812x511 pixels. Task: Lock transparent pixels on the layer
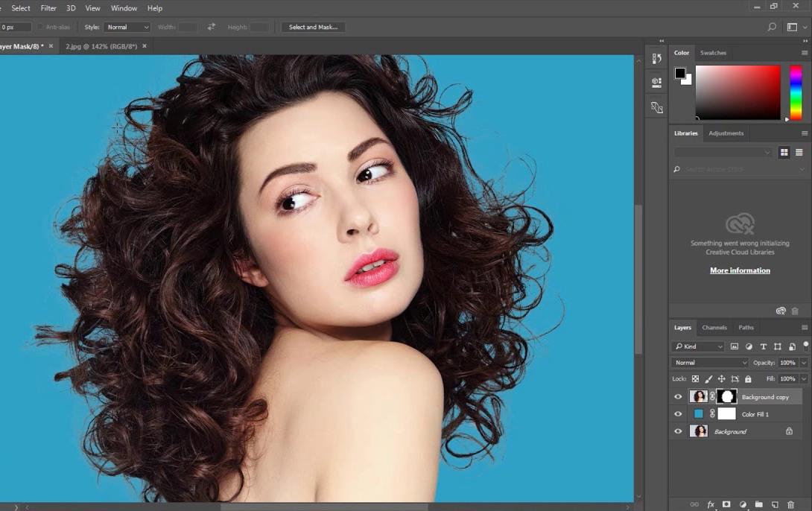pyautogui.click(x=696, y=378)
